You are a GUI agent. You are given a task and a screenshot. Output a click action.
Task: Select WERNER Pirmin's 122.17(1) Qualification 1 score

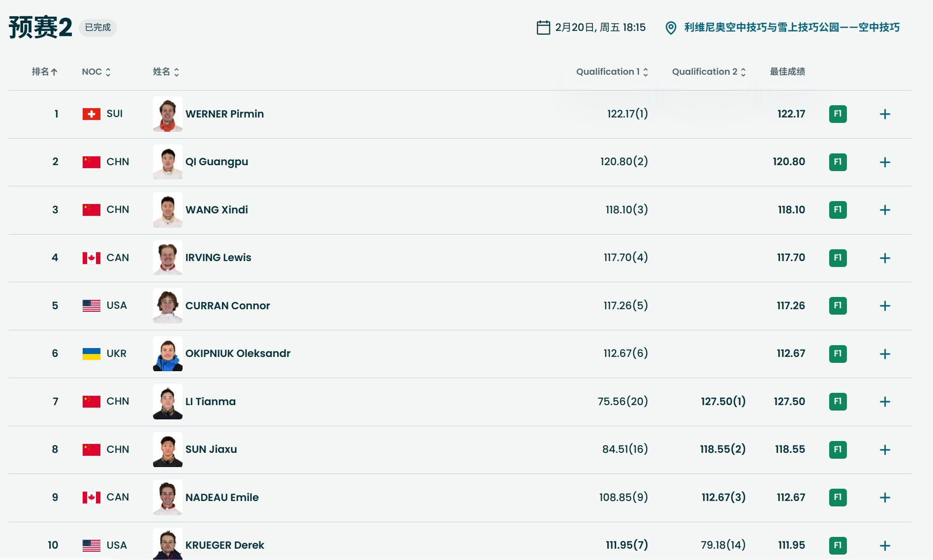tap(627, 114)
